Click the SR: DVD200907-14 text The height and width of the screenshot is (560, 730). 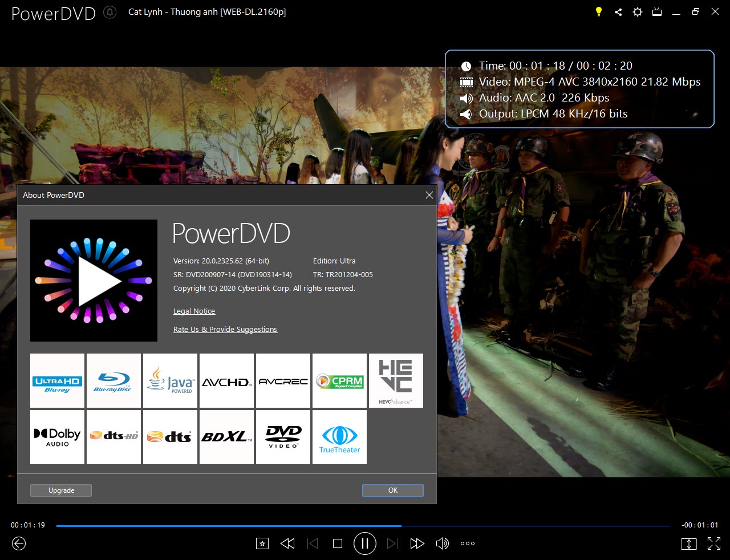[233, 275]
